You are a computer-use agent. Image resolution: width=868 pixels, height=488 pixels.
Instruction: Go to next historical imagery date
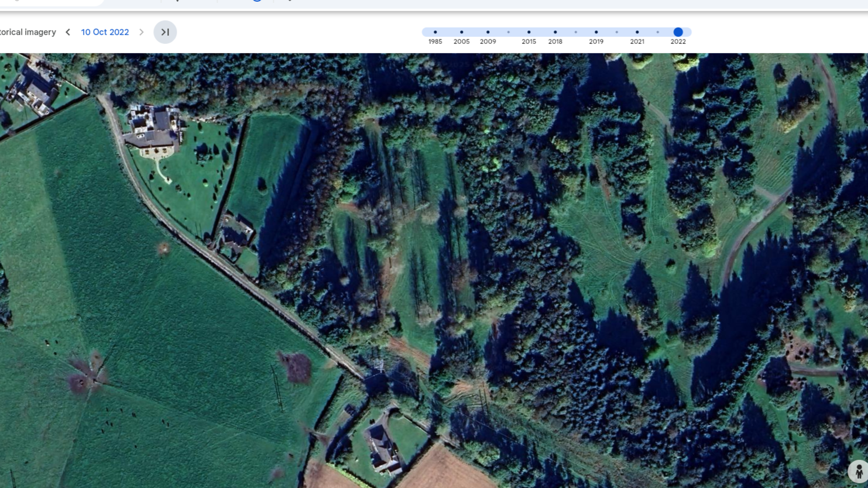coord(142,32)
